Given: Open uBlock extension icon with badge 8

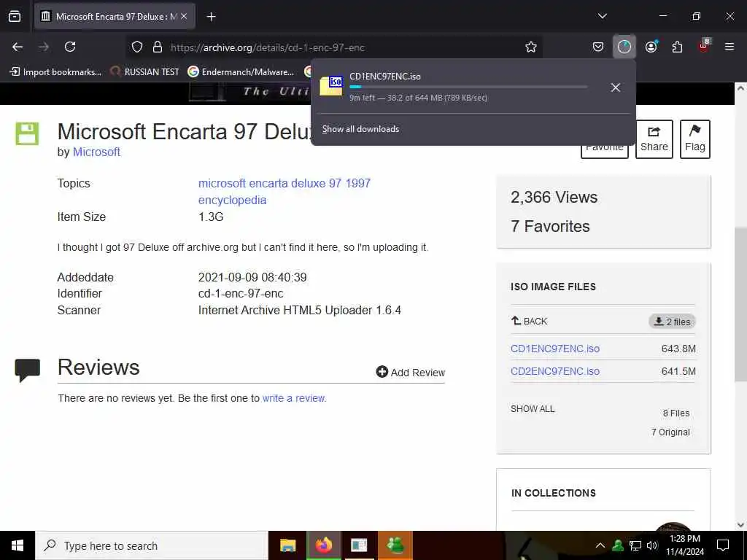Looking at the screenshot, I should (704, 46).
